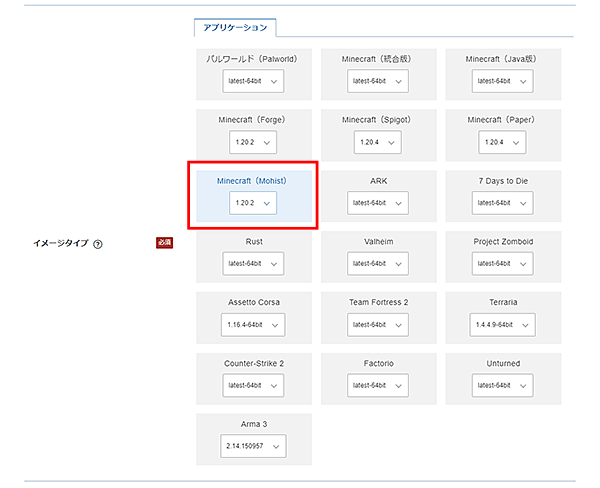This screenshot has height=488, width=600.
Task: Open the Project Zomboid version dropdown
Action: (x=502, y=263)
